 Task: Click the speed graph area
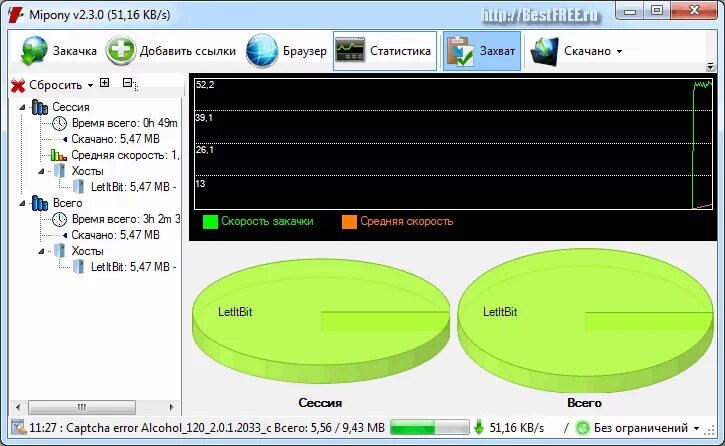pos(453,144)
